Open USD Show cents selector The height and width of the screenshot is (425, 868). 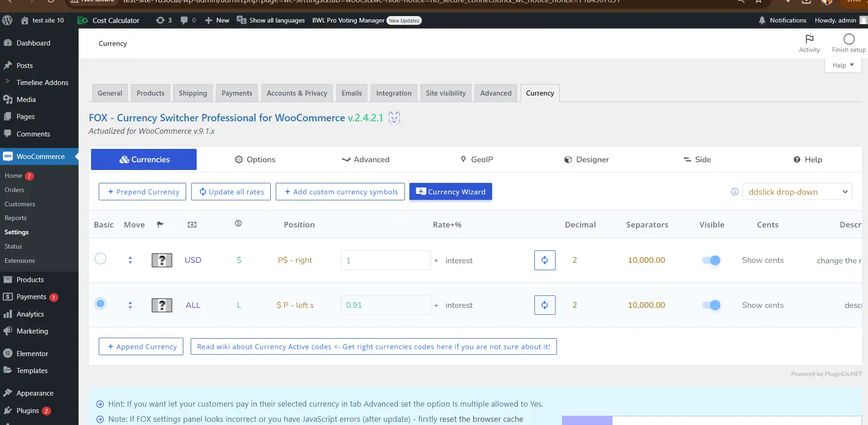point(763,260)
